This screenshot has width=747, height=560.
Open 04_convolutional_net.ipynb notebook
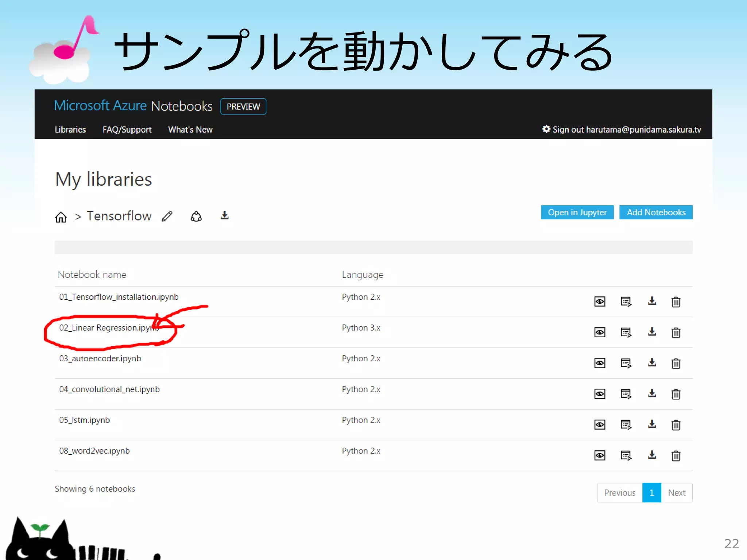click(109, 389)
